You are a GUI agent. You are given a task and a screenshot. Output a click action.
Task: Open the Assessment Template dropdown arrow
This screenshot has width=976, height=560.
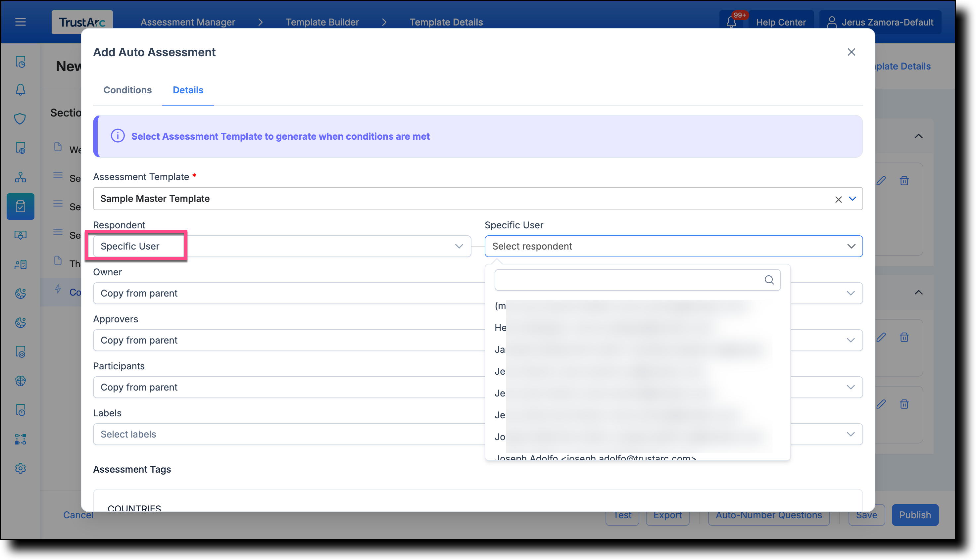[852, 199]
